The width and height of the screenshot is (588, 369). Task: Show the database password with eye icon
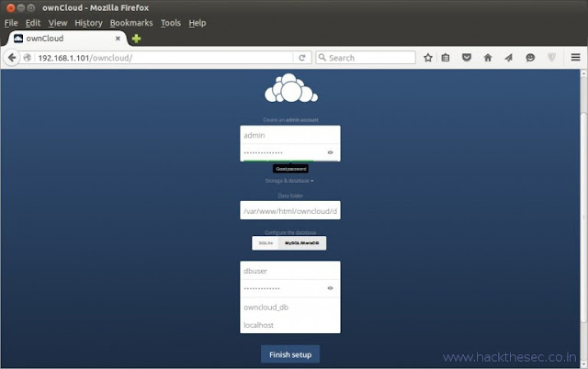pos(331,288)
